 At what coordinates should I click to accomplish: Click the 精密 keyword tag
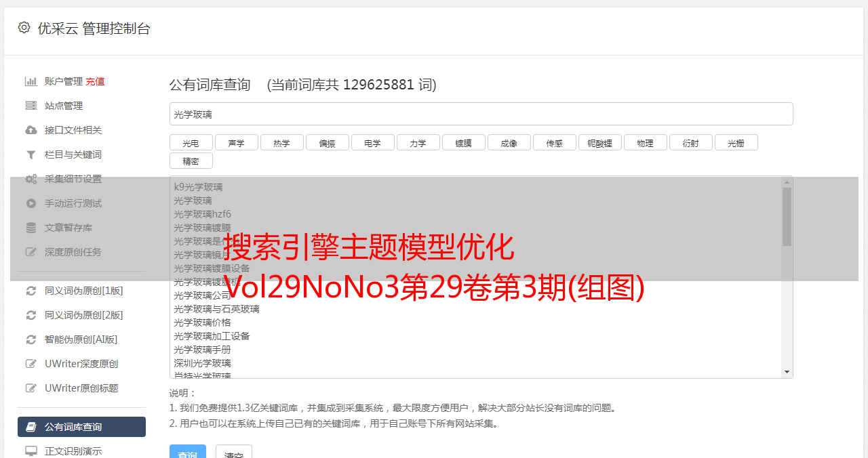coord(191,161)
